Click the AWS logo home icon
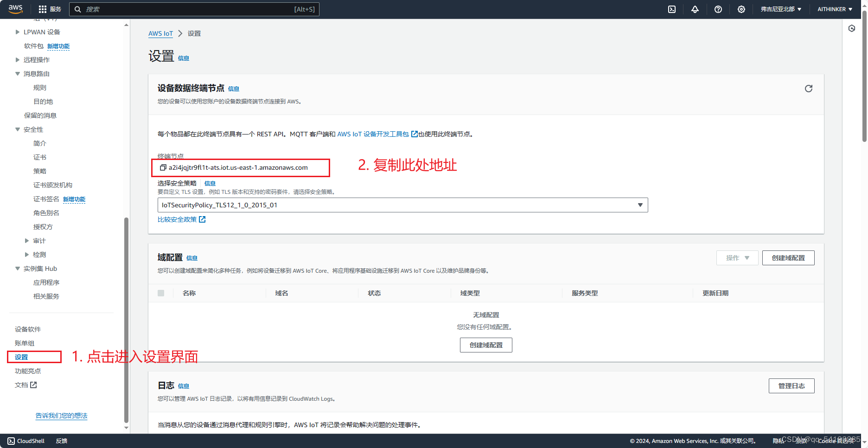Viewport: 868px width, 448px height. 15,9
